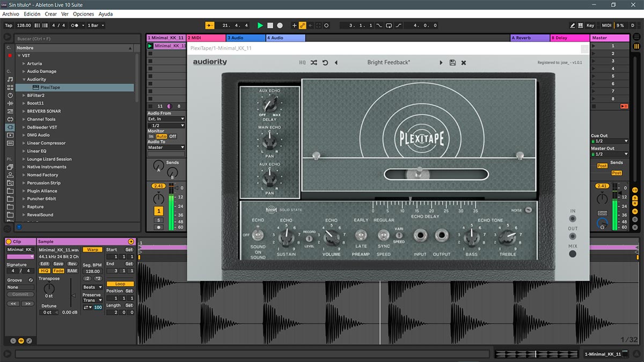Collapse the VST folder in browser
The height and width of the screenshot is (362, 644).
point(19,55)
